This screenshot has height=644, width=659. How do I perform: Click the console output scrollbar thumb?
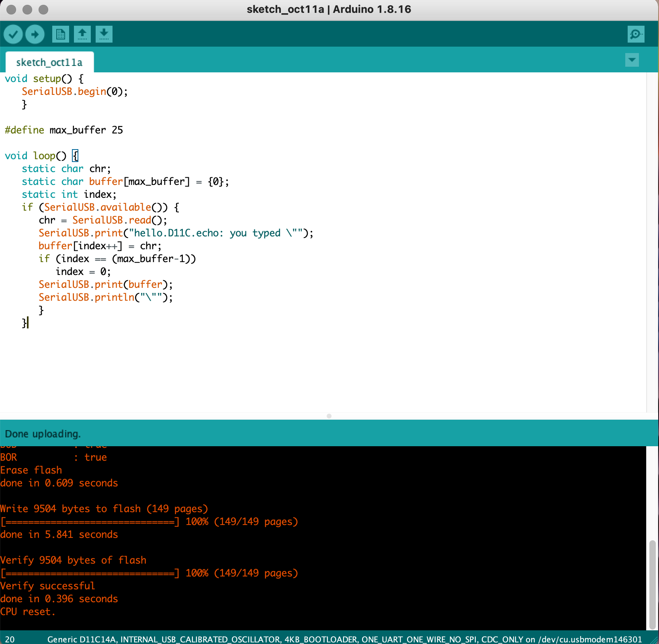pyautogui.click(x=653, y=585)
